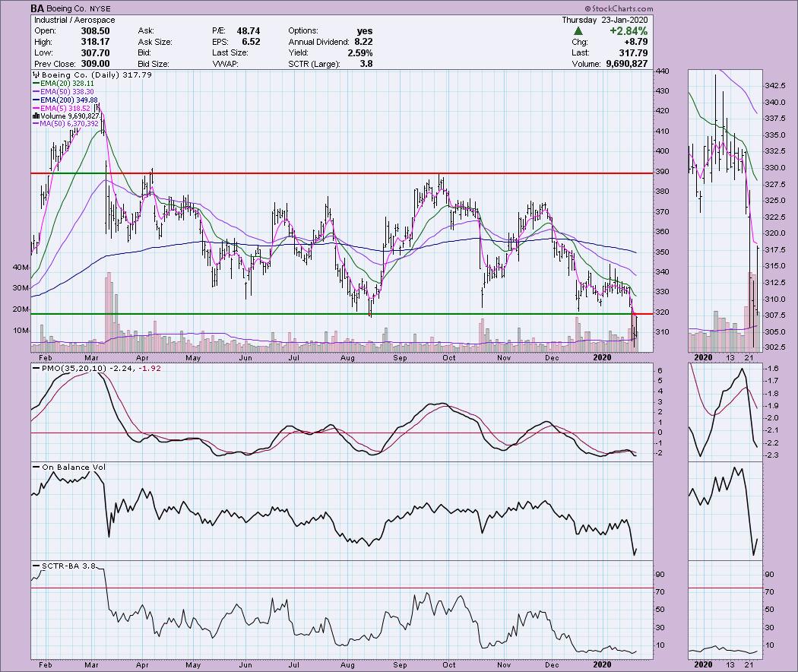The width and height of the screenshot is (798, 672).
Task: Click the date Thursday 23-Jan-2020
Action: (605, 20)
